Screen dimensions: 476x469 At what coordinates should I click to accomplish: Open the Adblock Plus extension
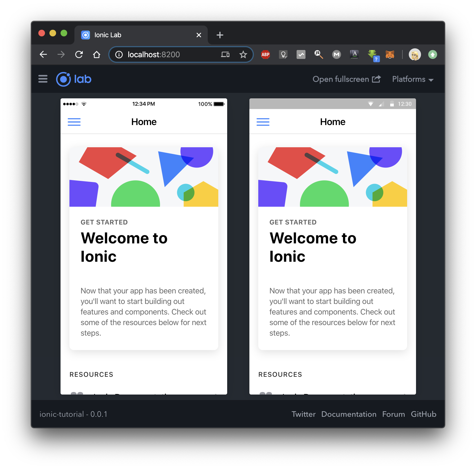point(265,54)
